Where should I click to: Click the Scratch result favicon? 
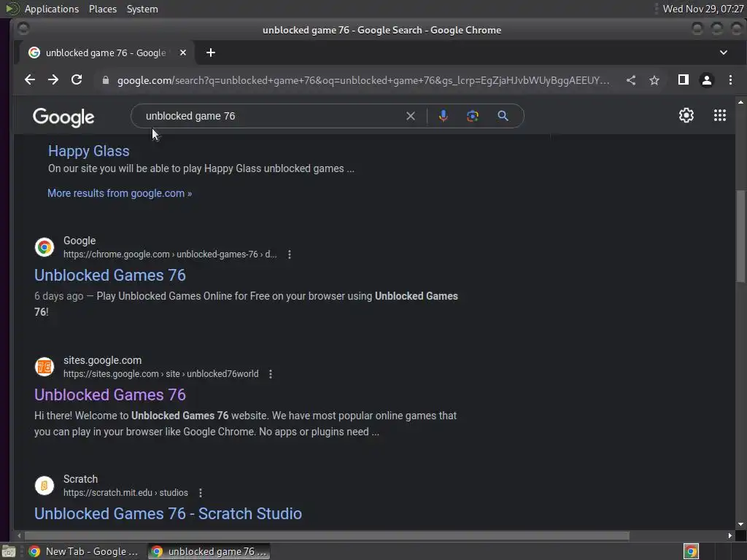pos(44,486)
